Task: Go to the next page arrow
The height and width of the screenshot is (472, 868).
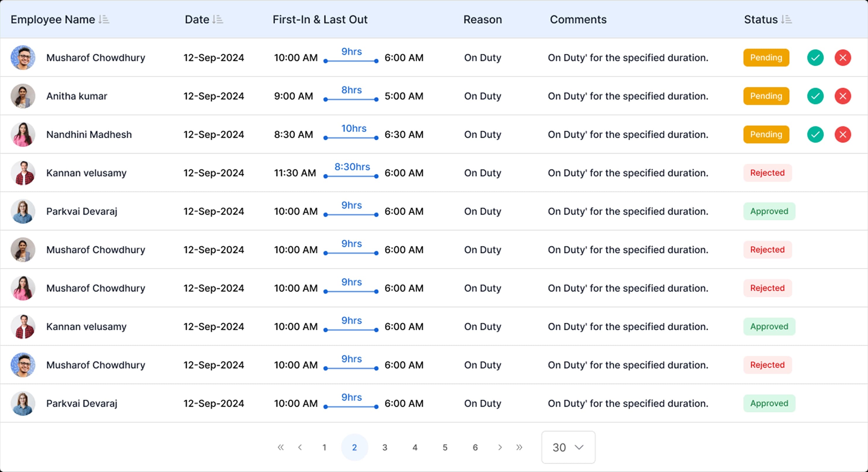Action: pyautogui.click(x=500, y=447)
